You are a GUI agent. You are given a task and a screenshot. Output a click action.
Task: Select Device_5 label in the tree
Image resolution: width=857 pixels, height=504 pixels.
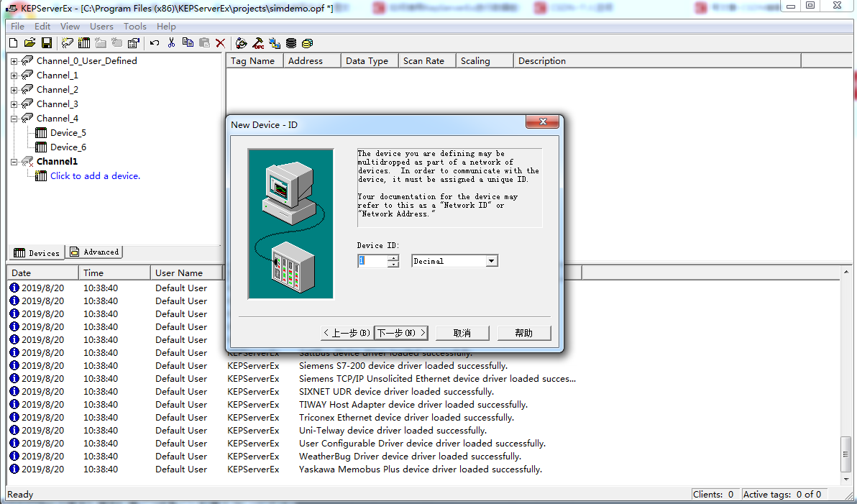[x=68, y=132]
